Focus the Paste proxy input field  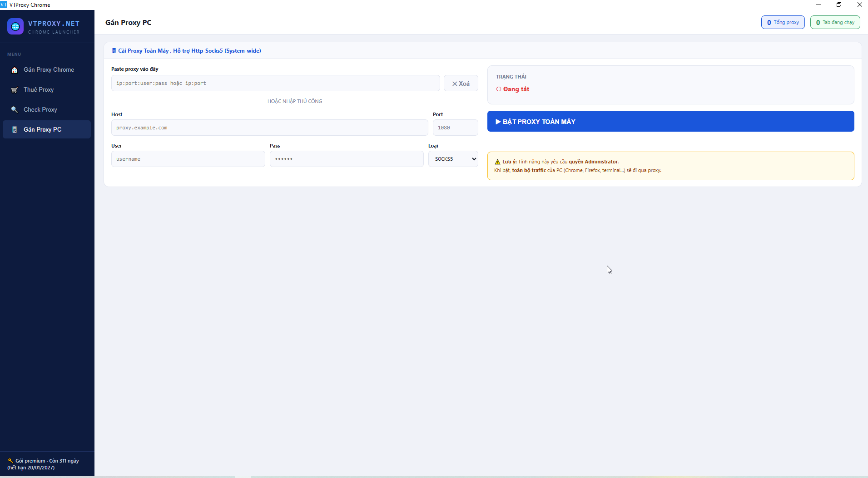coord(275,84)
